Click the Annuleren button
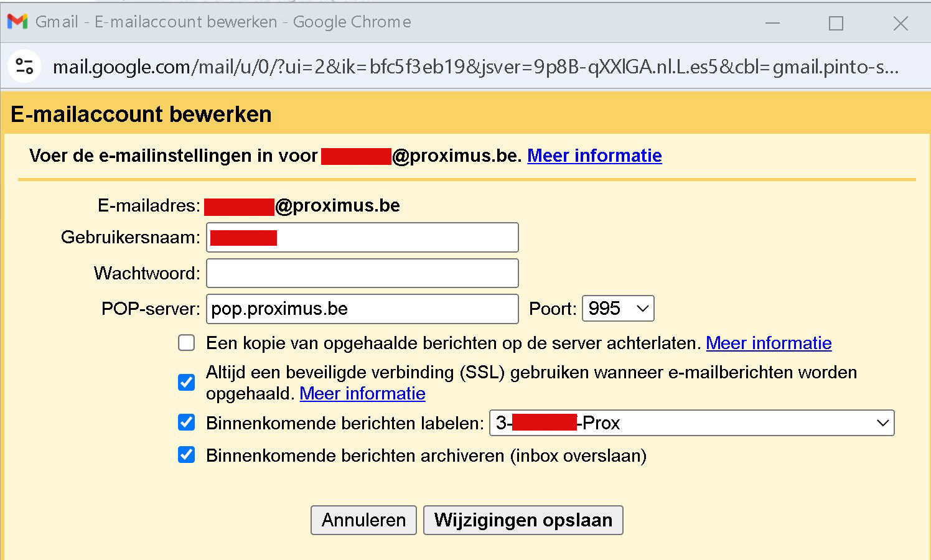The image size is (931, 560). tap(363, 520)
